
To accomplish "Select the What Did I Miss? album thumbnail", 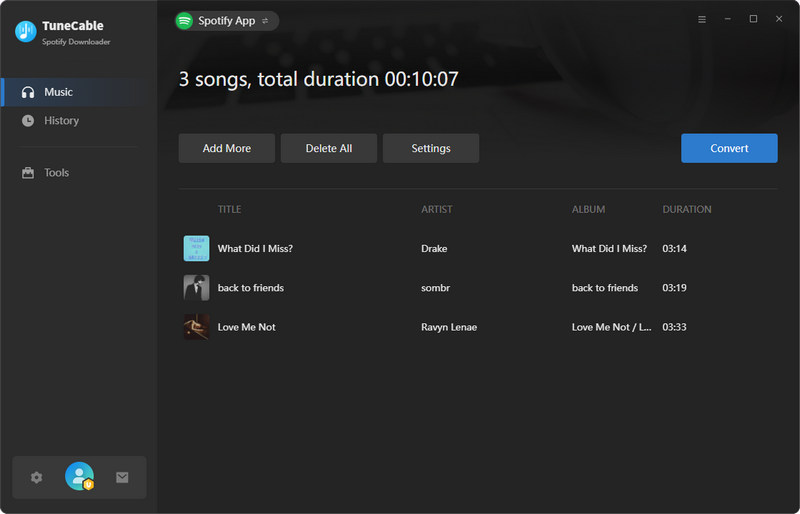I will pyautogui.click(x=196, y=249).
